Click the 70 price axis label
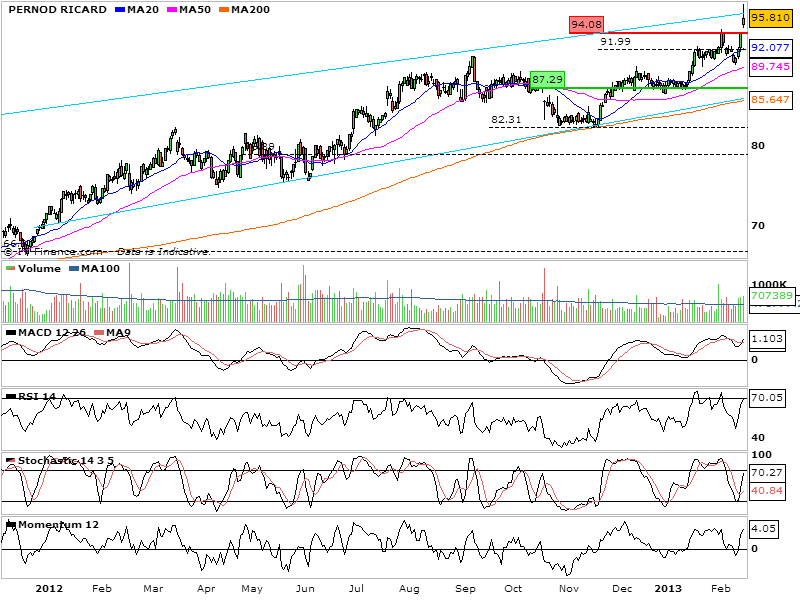Screen dimensions: 800x600 (758, 226)
